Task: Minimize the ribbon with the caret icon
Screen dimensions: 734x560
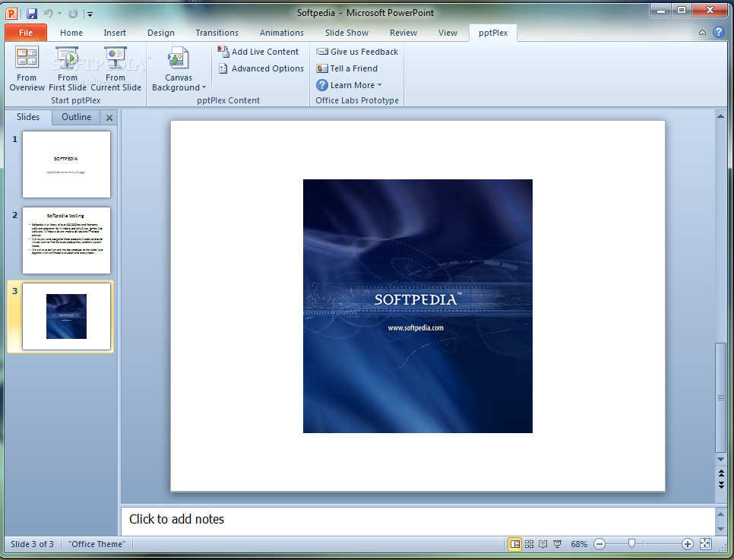Action: (702, 33)
